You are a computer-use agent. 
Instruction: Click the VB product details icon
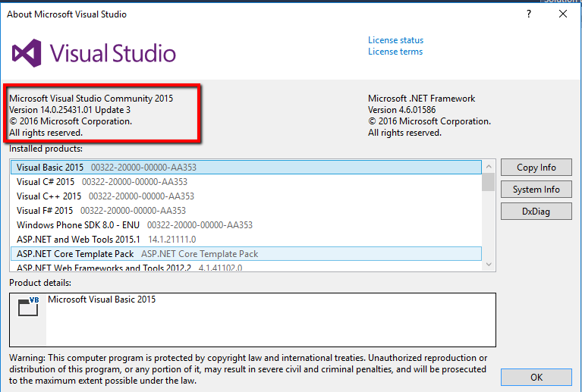pos(28,307)
